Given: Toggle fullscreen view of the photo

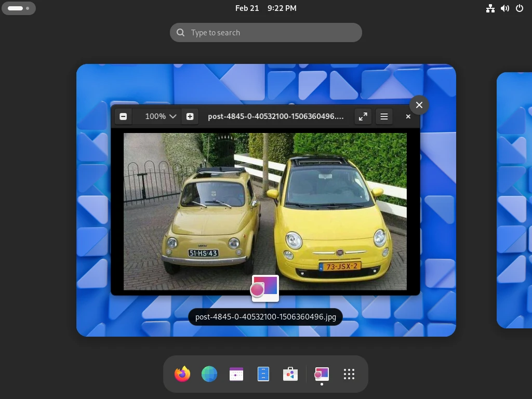Looking at the screenshot, I should [x=363, y=116].
